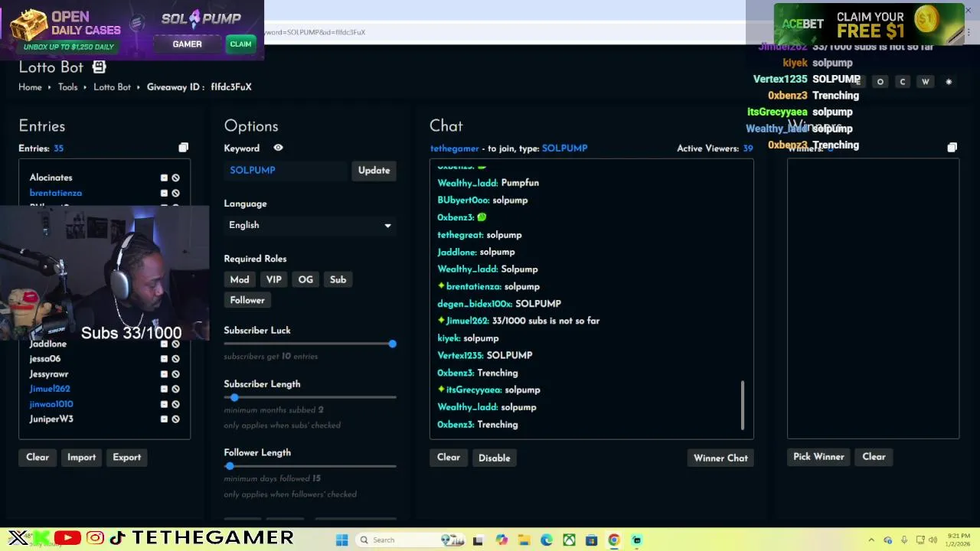Image resolution: width=980 pixels, height=551 pixels.
Task: Ban JuniperW3 using the block icon
Action: pos(175,419)
